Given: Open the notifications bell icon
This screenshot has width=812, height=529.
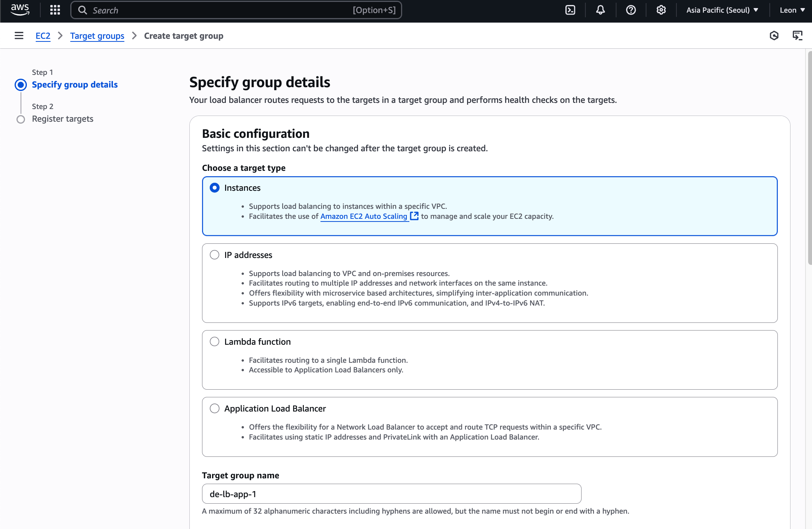Looking at the screenshot, I should point(600,10).
